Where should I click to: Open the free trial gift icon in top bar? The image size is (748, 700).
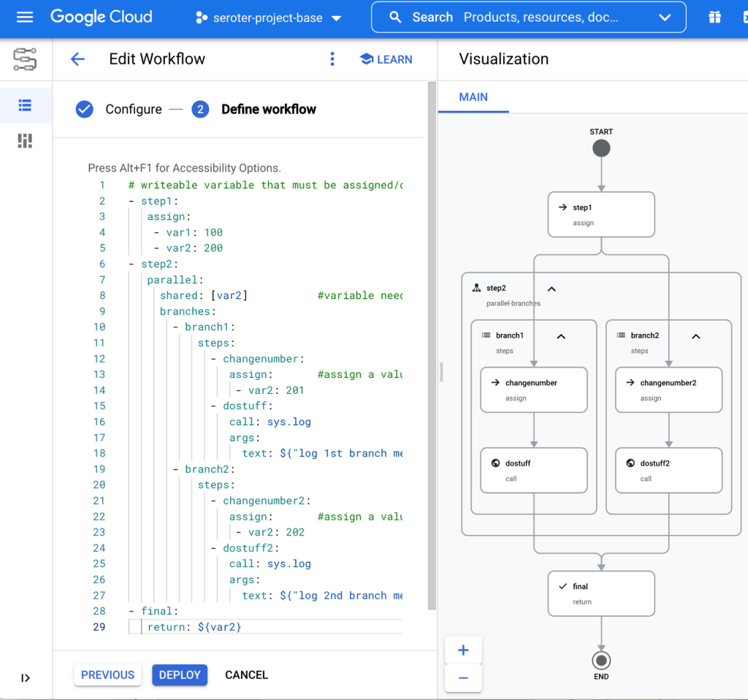[x=714, y=16]
